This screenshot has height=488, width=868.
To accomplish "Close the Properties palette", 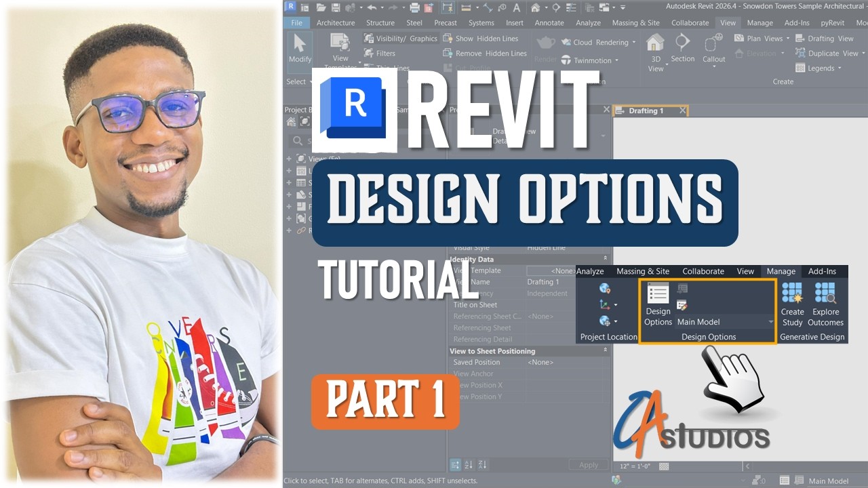I will pos(606,110).
